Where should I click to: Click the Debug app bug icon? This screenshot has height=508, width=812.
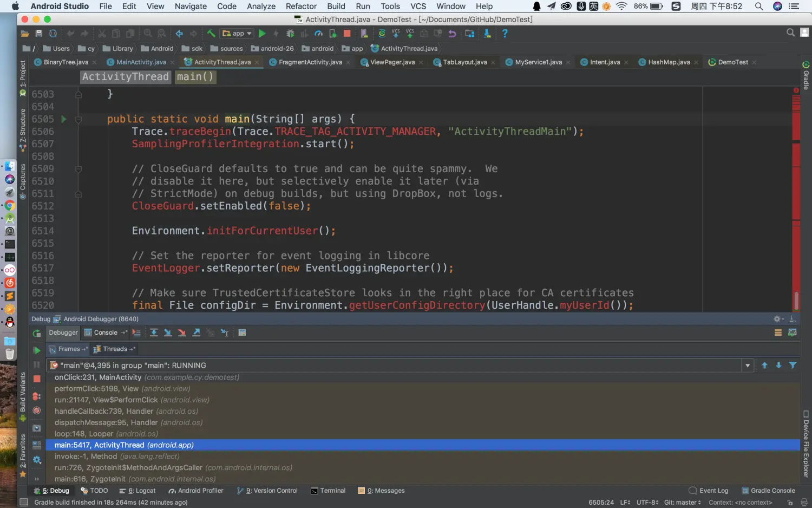(290, 34)
